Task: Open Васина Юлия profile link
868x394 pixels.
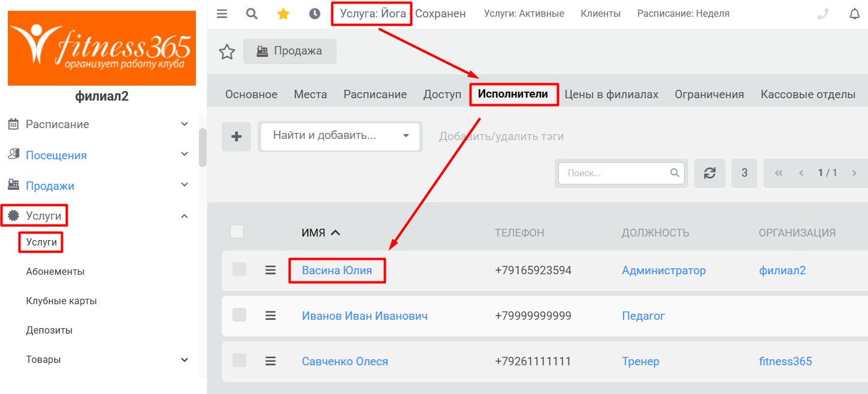Action: [x=337, y=270]
